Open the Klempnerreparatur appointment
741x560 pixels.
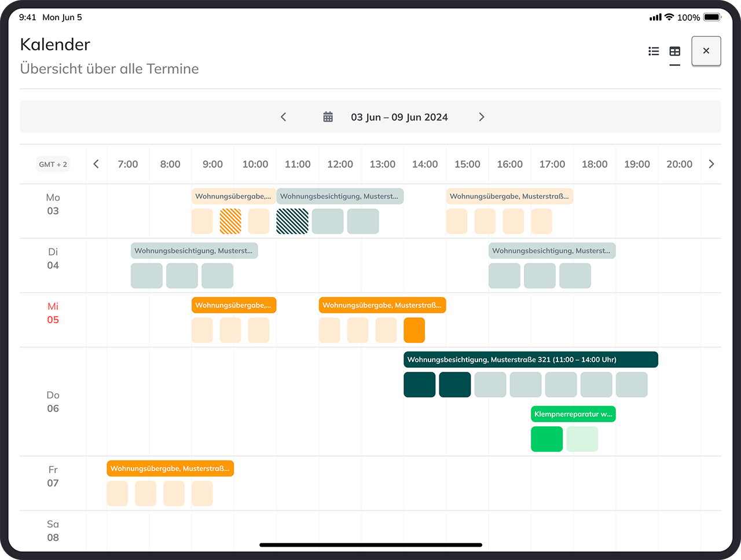click(573, 414)
